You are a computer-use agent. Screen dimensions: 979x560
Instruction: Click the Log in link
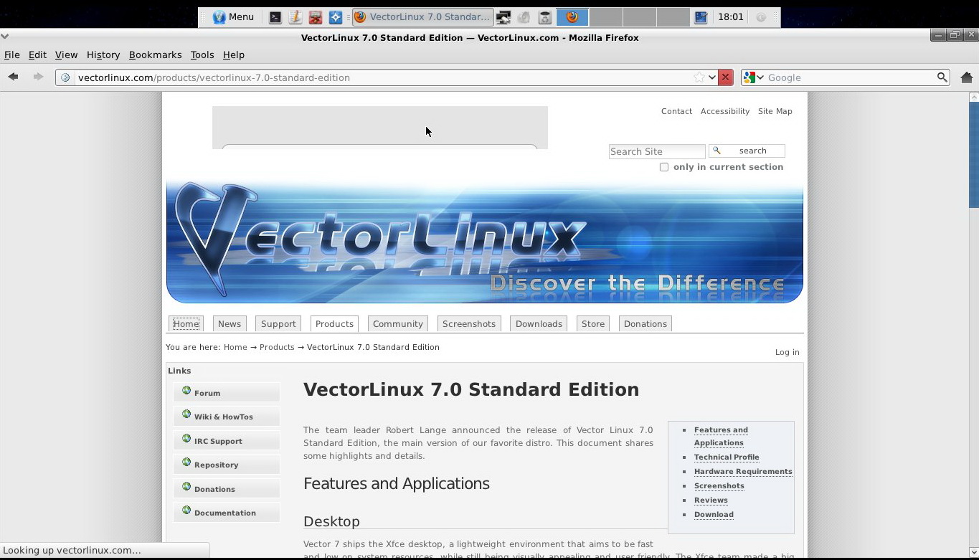787,352
